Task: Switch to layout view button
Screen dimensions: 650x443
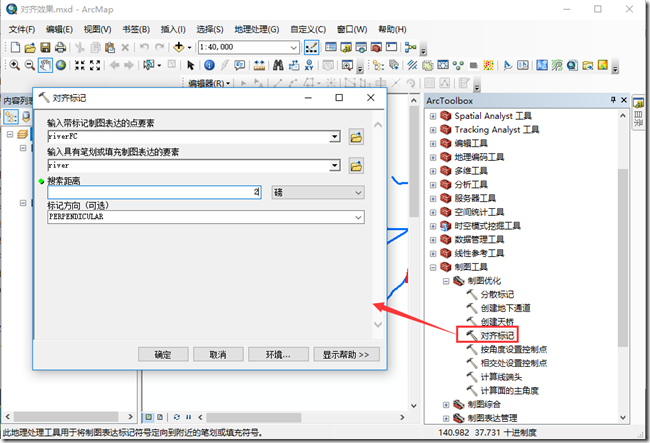Action: [x=160, y=417]
